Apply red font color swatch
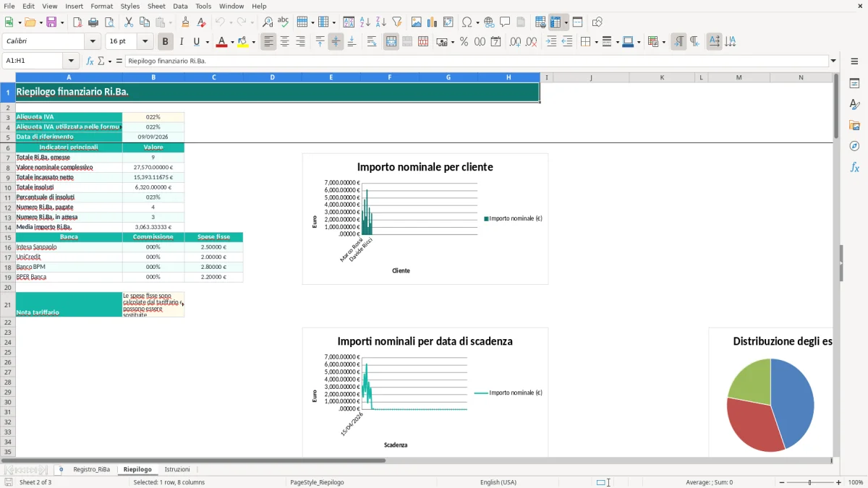The height and width of the screenshot is (488, 868). coord(221,42)
